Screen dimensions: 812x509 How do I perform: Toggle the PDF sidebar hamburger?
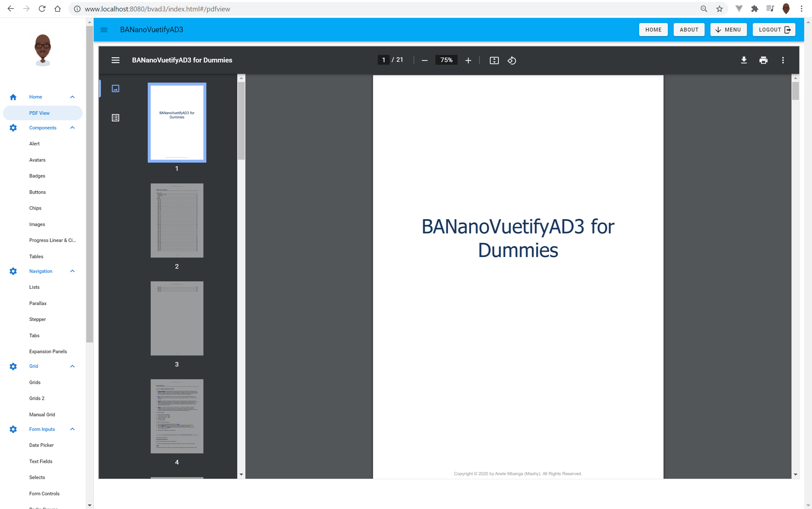[116, 60]
